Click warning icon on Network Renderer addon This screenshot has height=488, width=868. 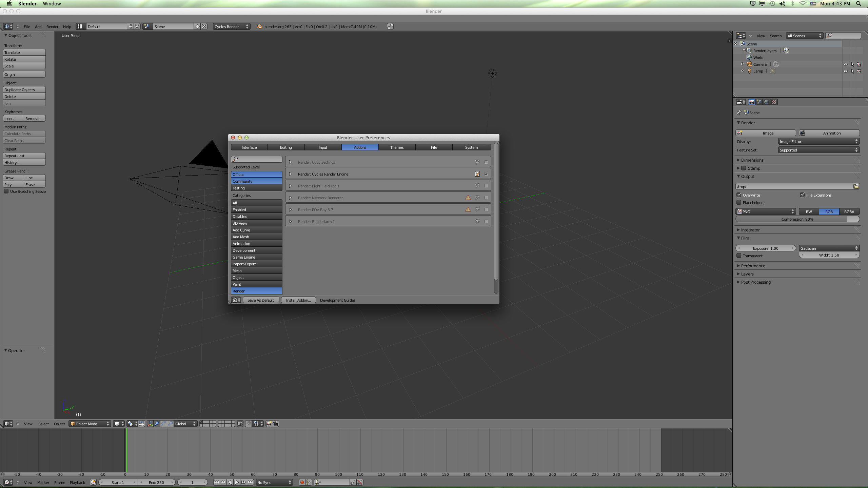[x=468, y=198]
